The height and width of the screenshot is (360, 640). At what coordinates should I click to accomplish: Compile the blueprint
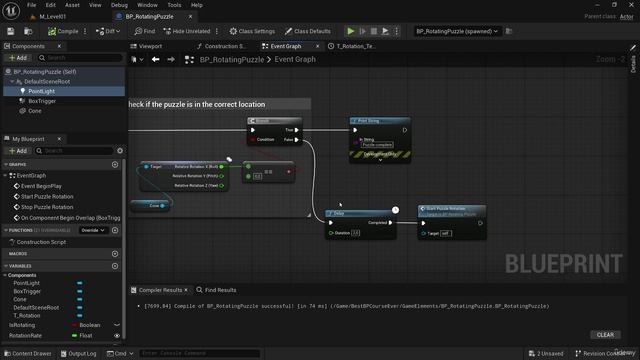[x=63, y=31]
